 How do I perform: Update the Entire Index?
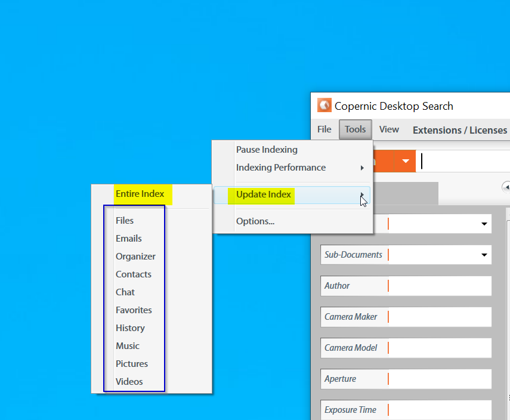pos(152,194)
